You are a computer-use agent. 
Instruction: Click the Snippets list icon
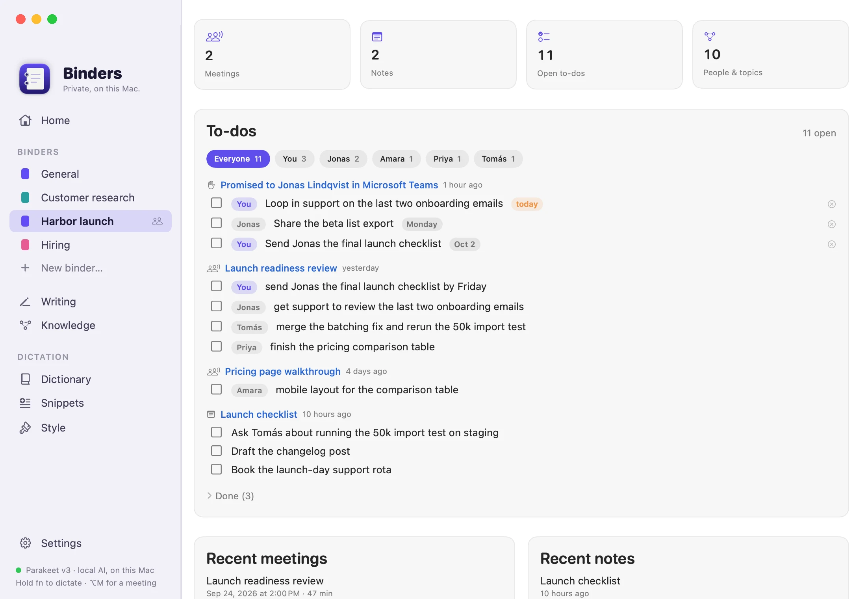(x=25, y=403)
